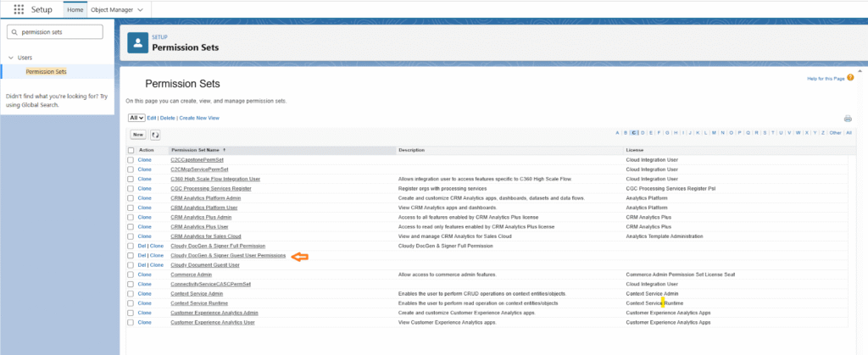Open the App Launcher grid icon
868x355 pixels.
tap(19, 9)
